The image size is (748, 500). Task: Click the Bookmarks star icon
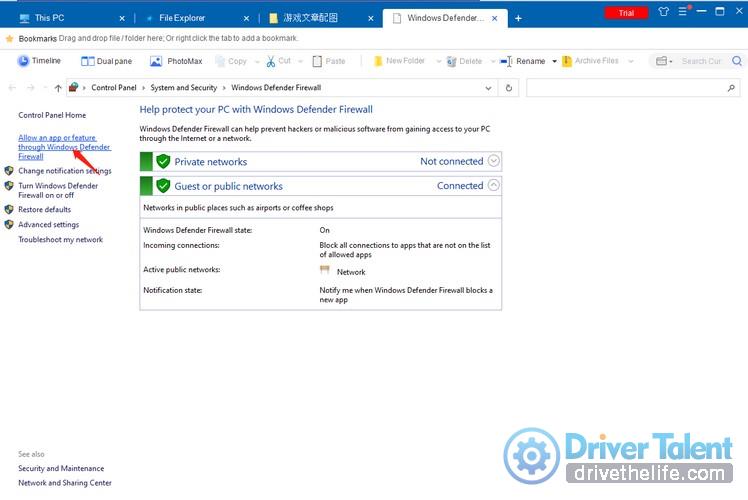[9, 38]
